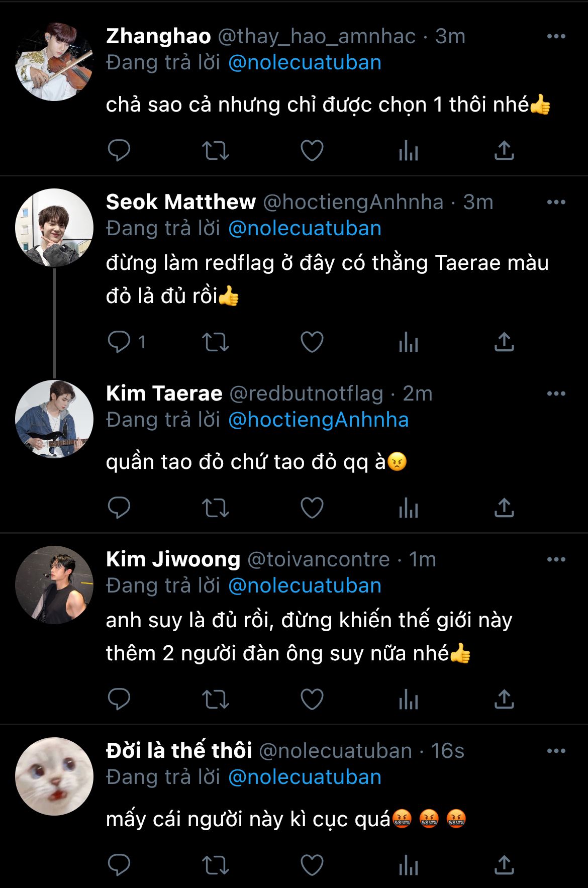Share Kim Taerae's tweet
Viewport: 588px width, 888px height.
point(504,508)
